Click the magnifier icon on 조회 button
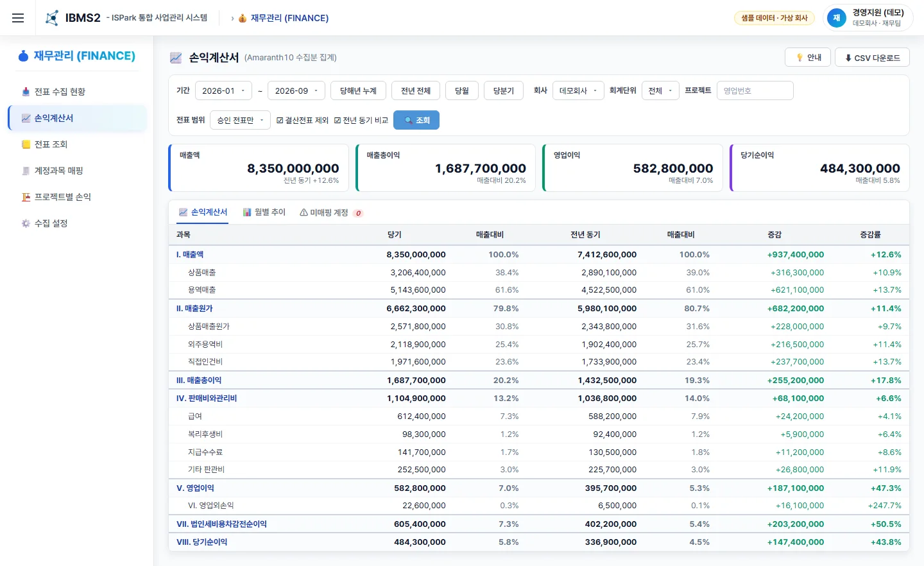This screenshot has height=566, width=924. (x=408, y=121)
